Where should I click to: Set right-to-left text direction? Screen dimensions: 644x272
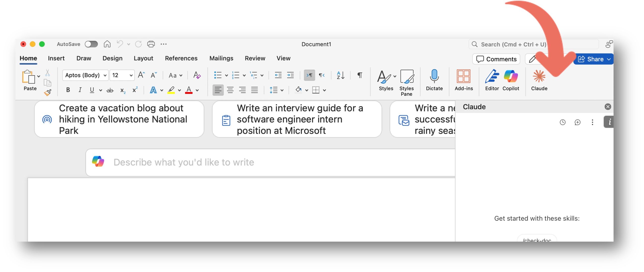point(322,75)
